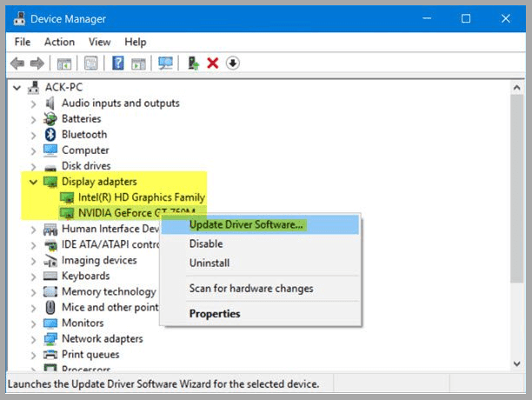Collapse the Display adapters category
Viewport: 532px width, 400px height.
coord(33,183)
